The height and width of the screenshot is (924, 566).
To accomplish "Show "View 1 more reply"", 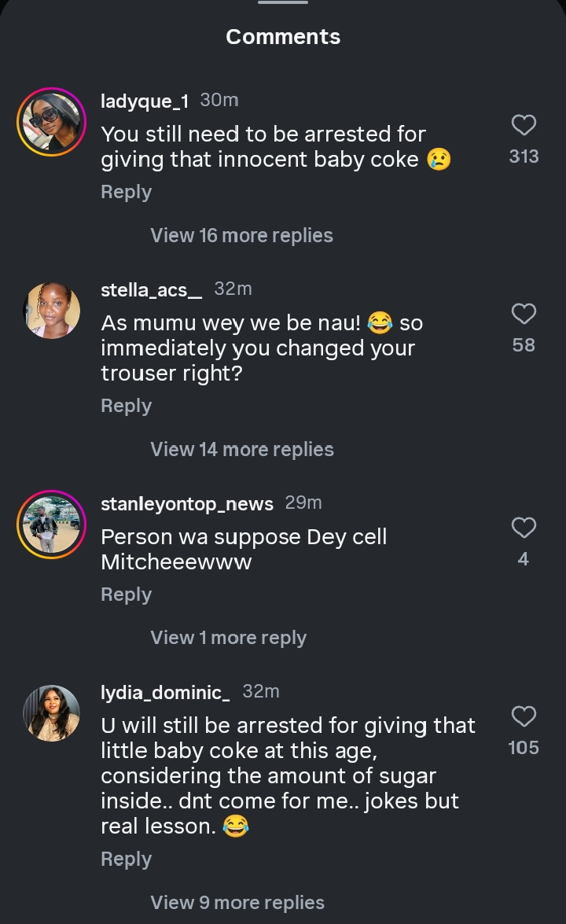I will click(228, 639).
